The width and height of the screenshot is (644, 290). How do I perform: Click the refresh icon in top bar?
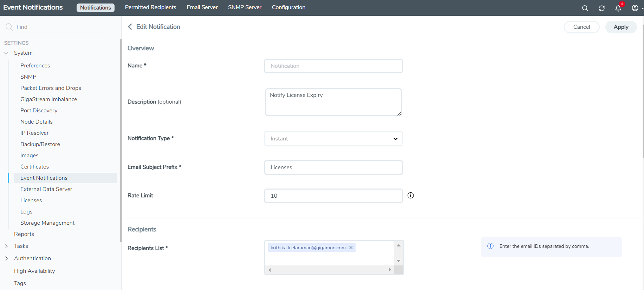point(601,8)
